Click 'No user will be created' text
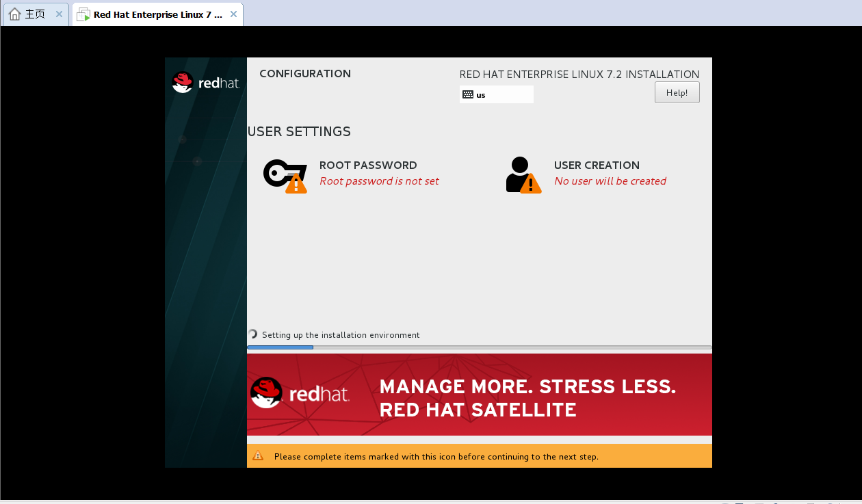Image resolution: width=862 pixels, height=504 pixels. click(x=610, y=181)
